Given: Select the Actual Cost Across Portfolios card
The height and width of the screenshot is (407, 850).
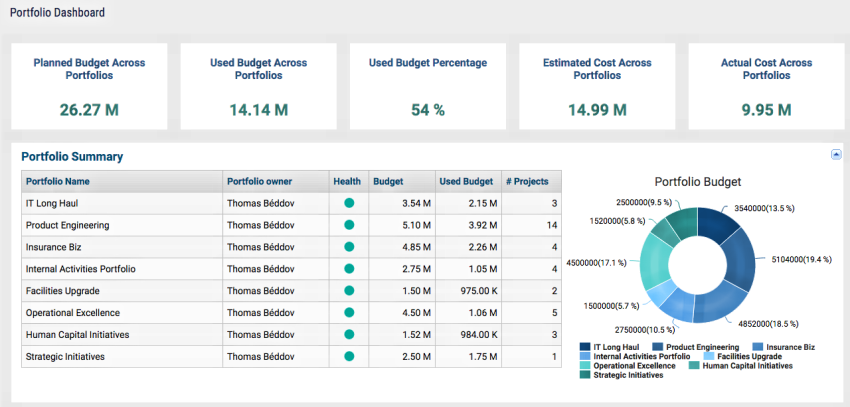Looking at the screenshot, I should coord(767,86).
